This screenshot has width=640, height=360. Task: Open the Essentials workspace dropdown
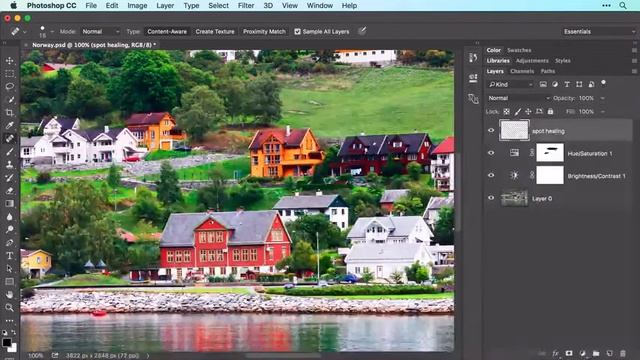point(598,31)
